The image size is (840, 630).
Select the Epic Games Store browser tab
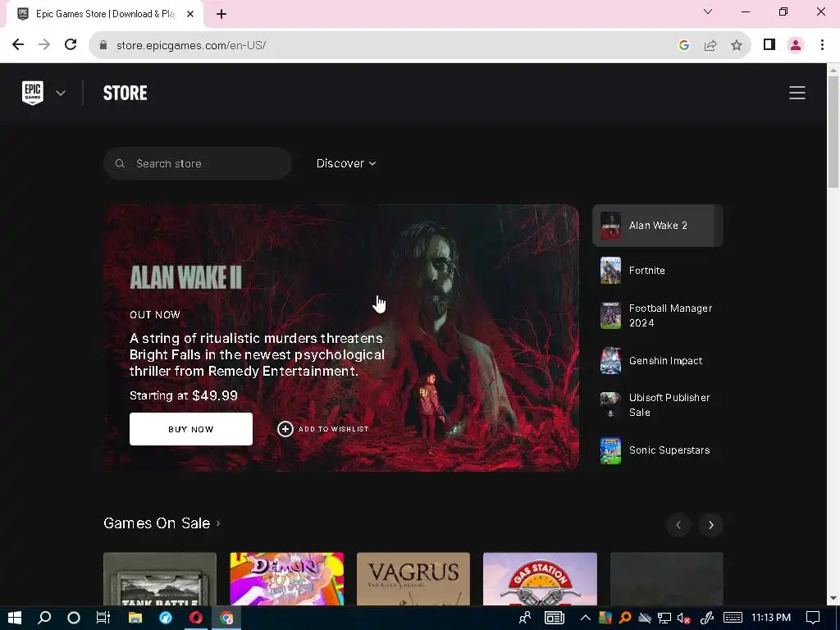pos(106,14)
